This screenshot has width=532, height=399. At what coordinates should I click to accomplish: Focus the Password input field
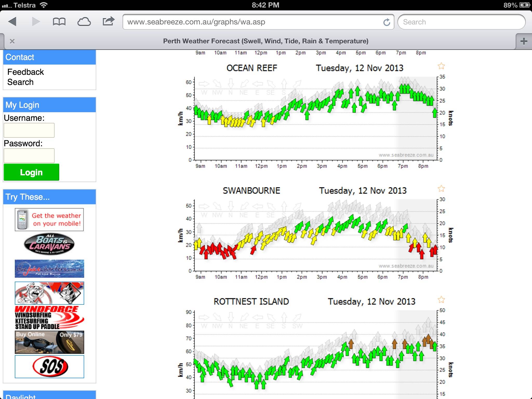29,156
